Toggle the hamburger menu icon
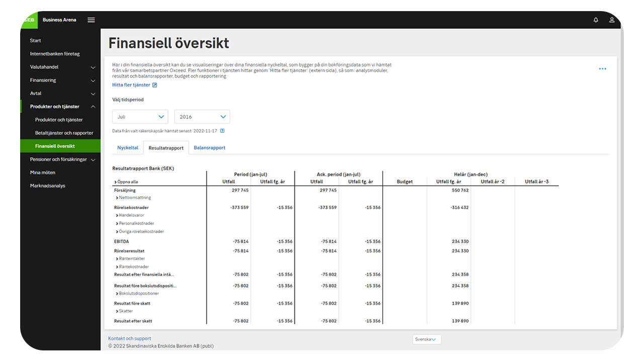The height and width of the screenshot is (362, 644). tap(91, 20)
